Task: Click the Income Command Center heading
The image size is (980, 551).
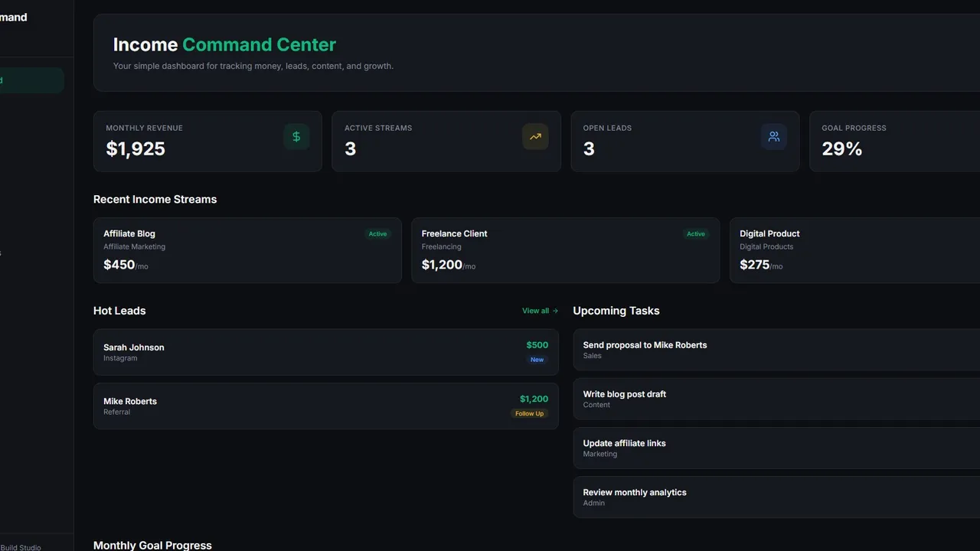Action: point(224,45)
